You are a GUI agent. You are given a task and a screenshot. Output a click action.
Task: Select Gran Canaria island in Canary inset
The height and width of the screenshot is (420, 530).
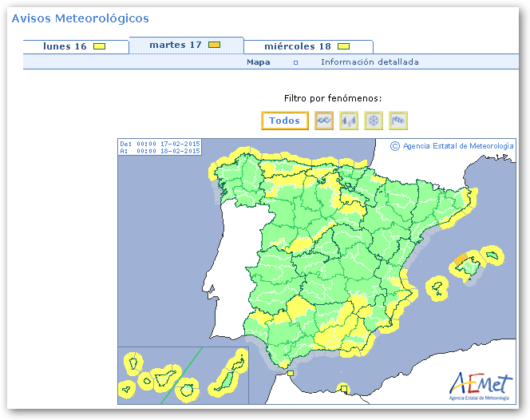pos(188,390)
